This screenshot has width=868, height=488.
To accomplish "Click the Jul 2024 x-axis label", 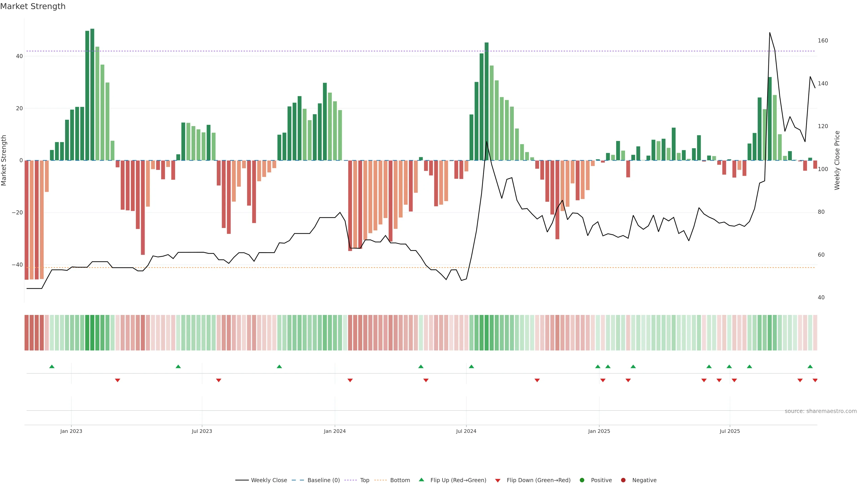I will pos(466,431).
